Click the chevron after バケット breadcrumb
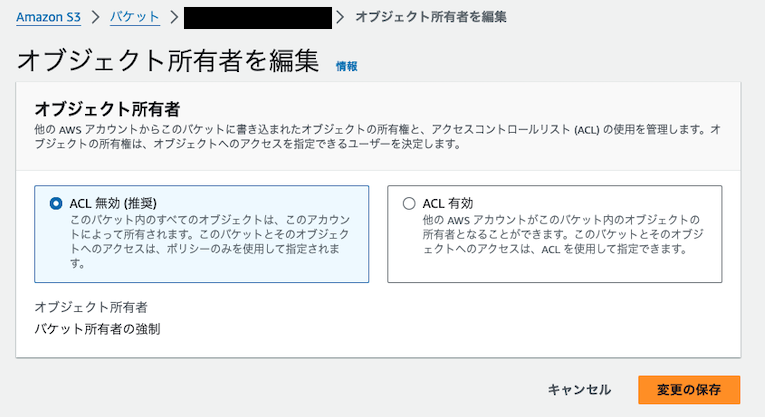The width and height of the screenshot is (765, 417). tap(174, 18)
